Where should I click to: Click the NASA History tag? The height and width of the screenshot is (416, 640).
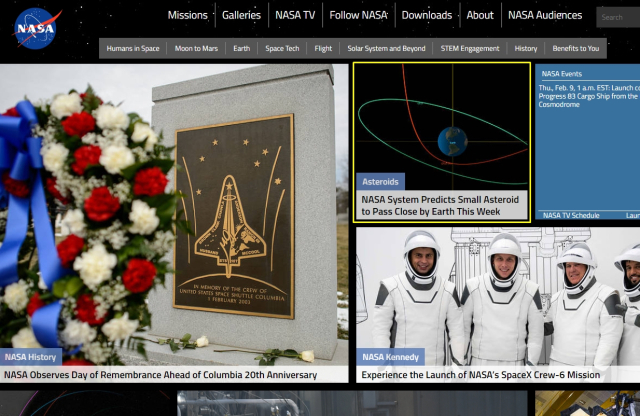coord(31,357)
